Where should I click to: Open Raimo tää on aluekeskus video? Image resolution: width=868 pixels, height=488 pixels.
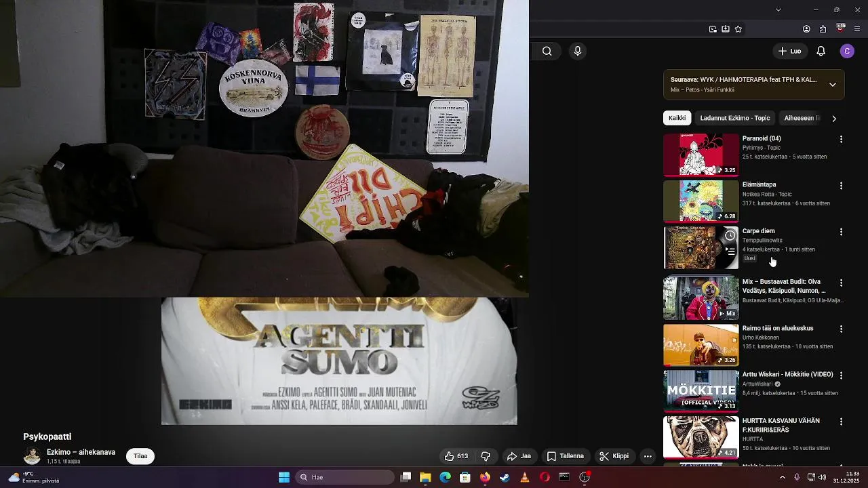click(x=701, y=345)
